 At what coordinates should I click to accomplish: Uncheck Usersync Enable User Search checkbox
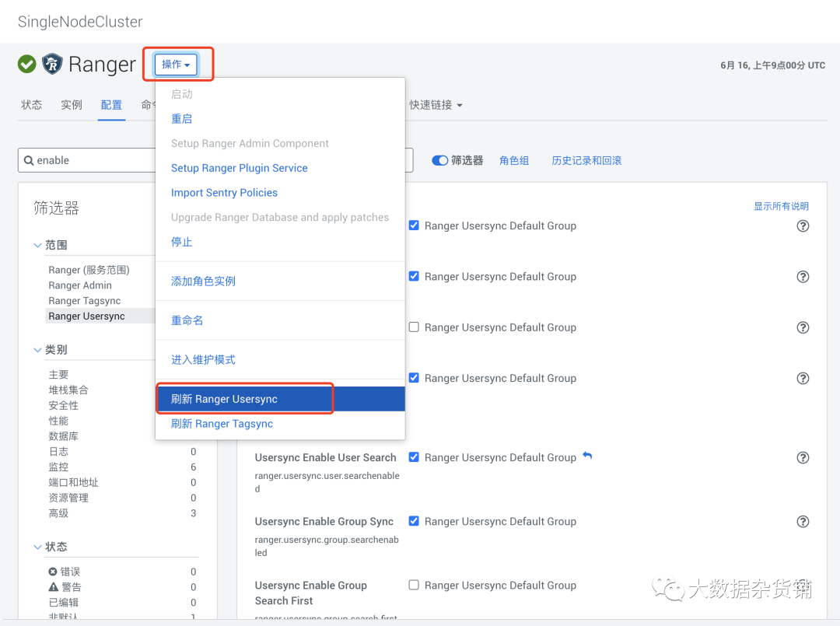tap(414, 456)
